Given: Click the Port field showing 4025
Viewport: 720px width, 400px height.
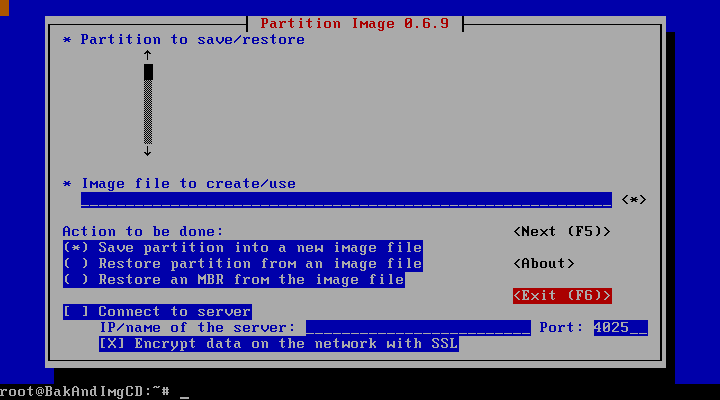Looking at the screenshot, I should (x=621, y=328).
